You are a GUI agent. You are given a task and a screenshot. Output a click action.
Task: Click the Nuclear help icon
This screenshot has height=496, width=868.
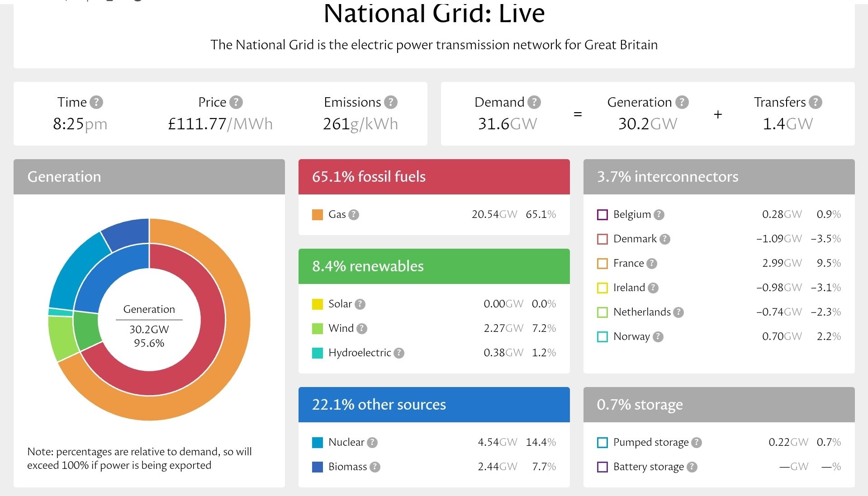(372, 443)
